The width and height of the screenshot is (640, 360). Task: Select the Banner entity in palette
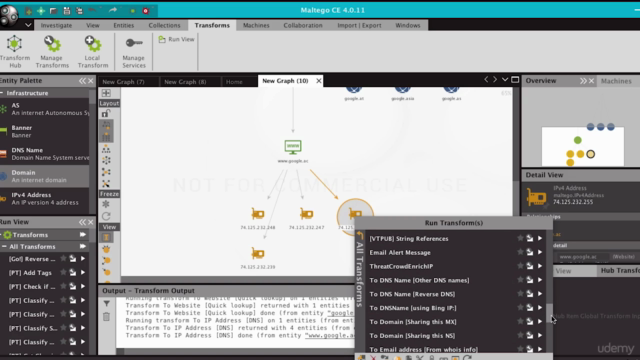click(x=44, y=131)
